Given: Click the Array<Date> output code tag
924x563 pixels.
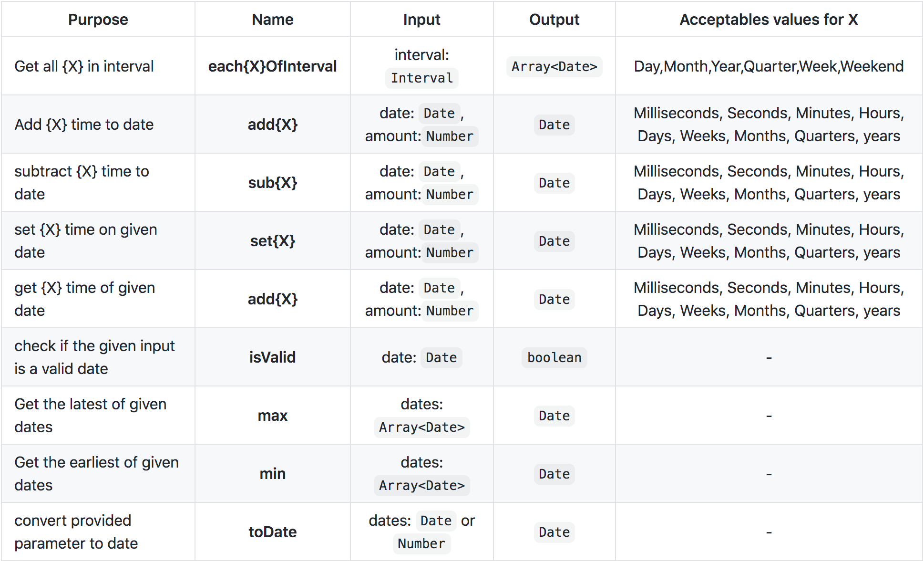Looking at the screenshot, I should click(x=554, y=66).
